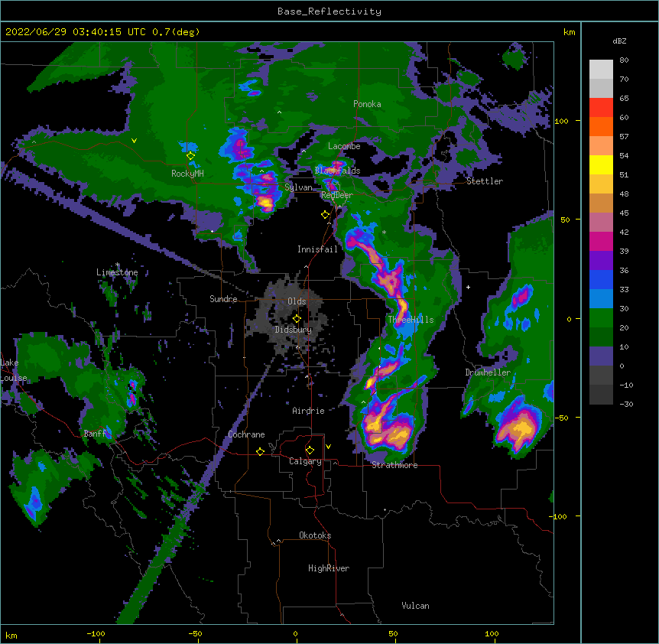Click the dBZ legend heading
Image resolution: width=659 pixels, height=644 pixels.
click(x=619, y=41)
